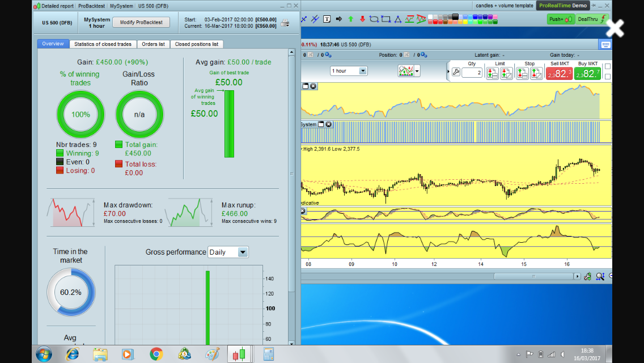Print the detailed report
Viewport: 644px width, 363px height.
(x=285, y=23)
